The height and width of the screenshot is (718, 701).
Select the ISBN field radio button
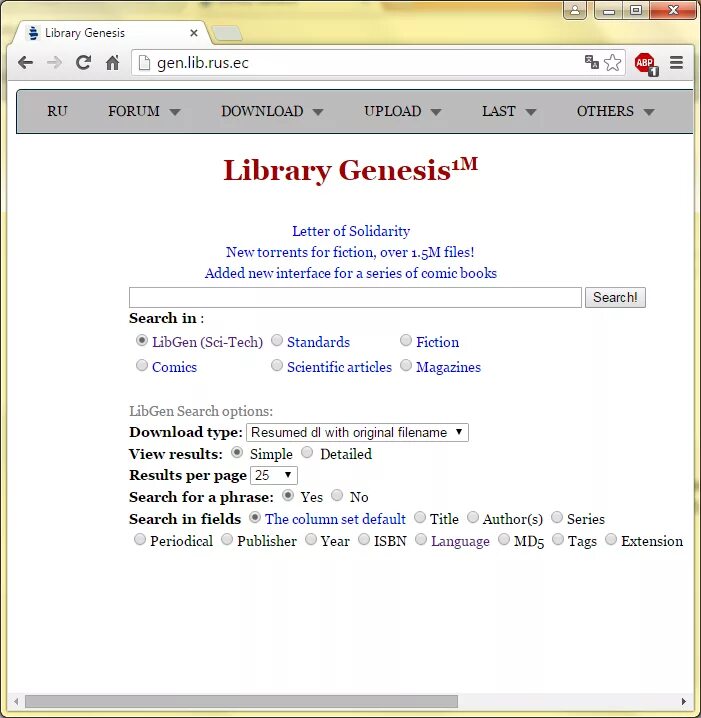[364, 539]
